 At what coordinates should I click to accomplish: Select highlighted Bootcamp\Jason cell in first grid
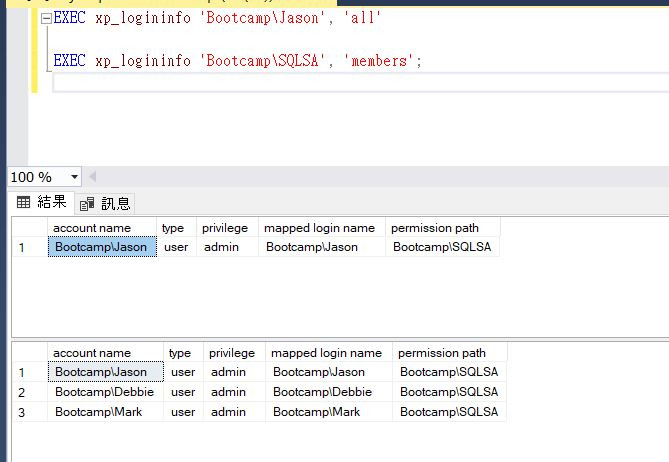point(102,247)
